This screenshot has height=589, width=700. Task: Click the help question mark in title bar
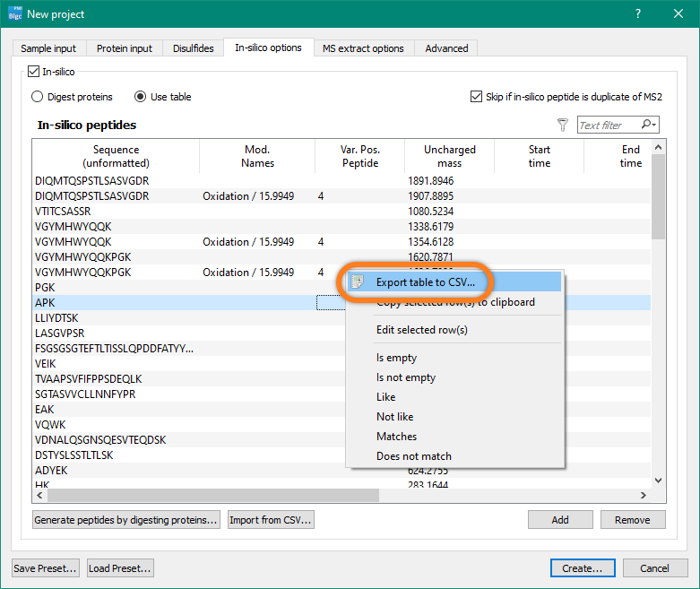pos(637,14)
